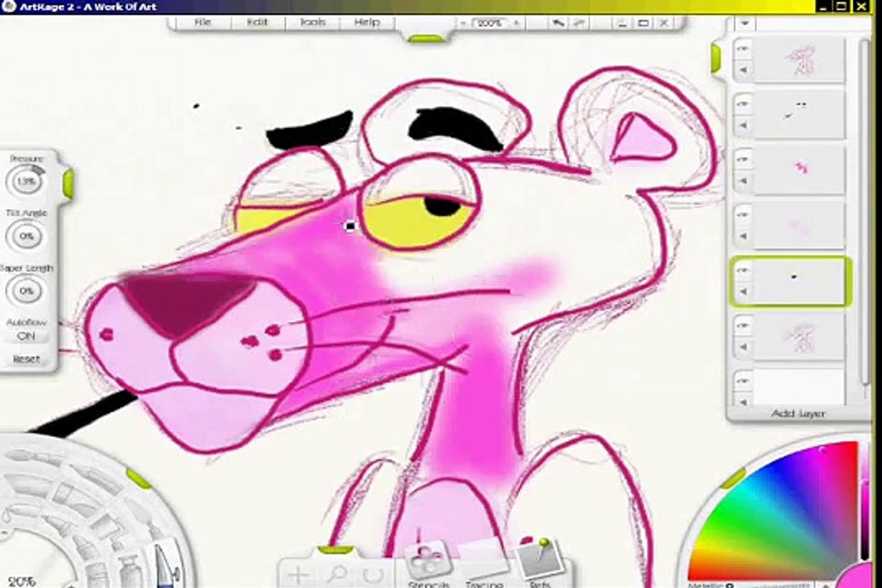882x588 pixels.
Task: Click the canvas move cross icon
Action: point(298,575)
